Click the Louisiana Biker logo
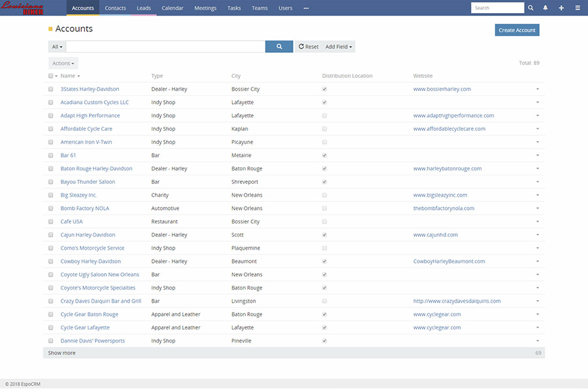Image resolution: width=588 pixels, height=389 pixels. click(22, 8)
